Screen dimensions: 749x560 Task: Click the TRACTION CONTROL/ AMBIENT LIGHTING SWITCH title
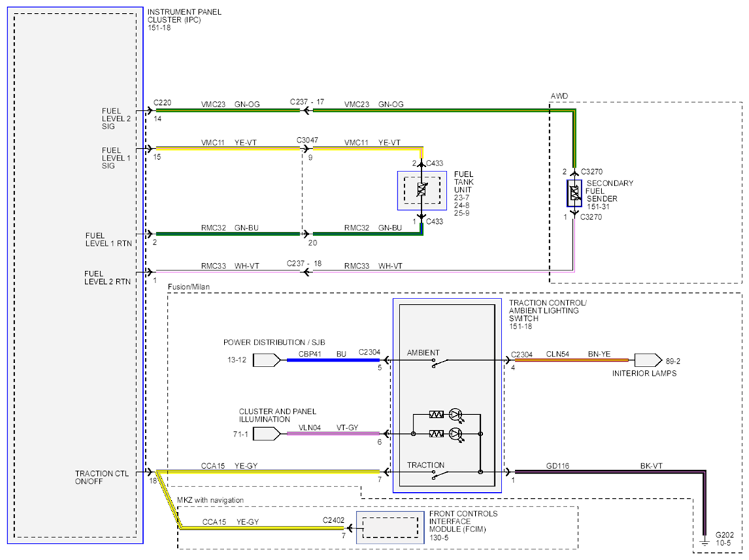(547, 310)
